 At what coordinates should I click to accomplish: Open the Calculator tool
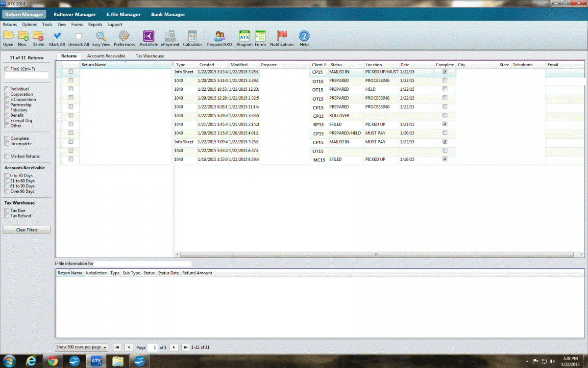click(192, 35)
